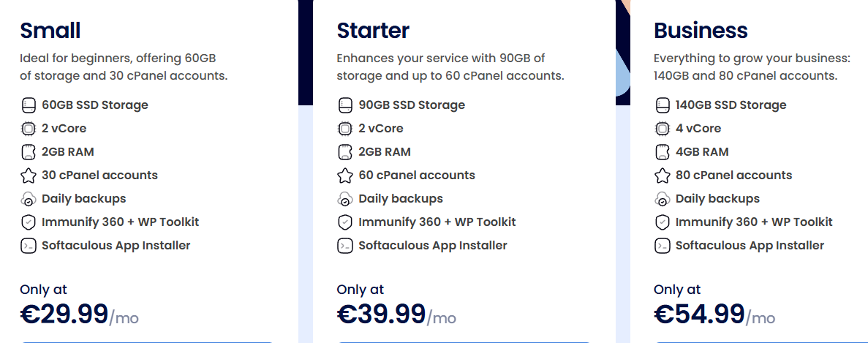The height and width of the screenshot is (343, 868).
Task: Click the Business plan's Softaculous terminal icon
Action: tap(662, 246)
